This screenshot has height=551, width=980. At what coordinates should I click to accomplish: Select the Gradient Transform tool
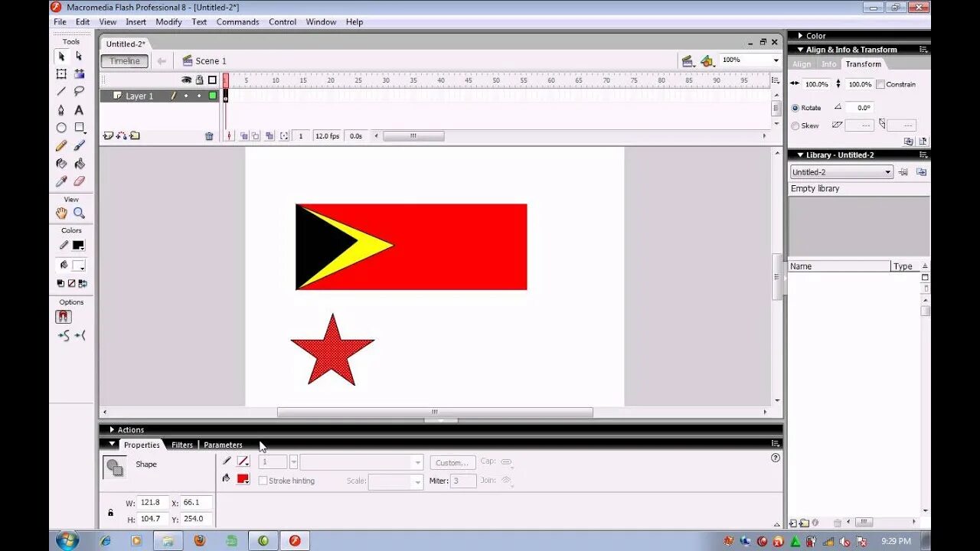(x=79, y=73)
